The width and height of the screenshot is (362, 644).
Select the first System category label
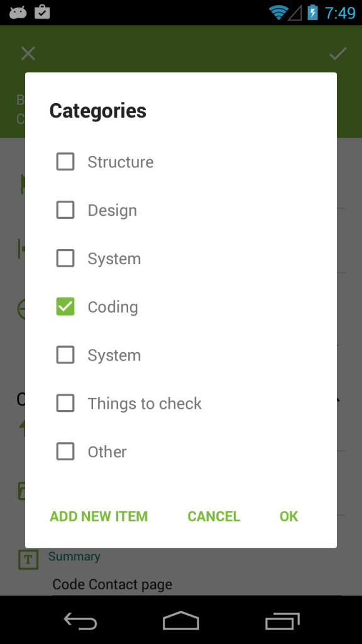114,258
